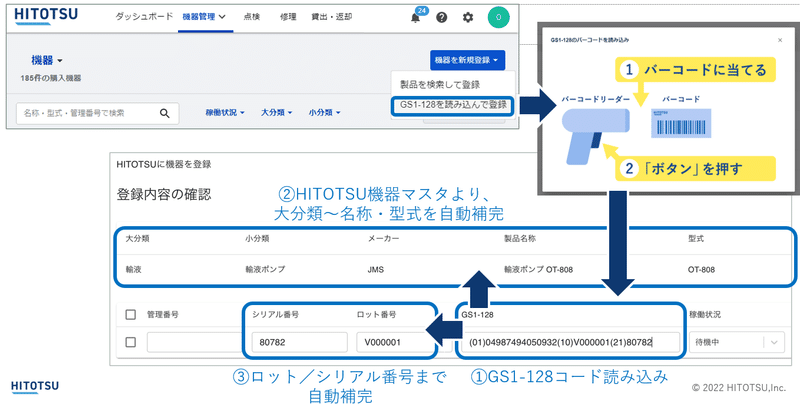The width and height of the screenshot is (800, 404).
Task: Click the sample barcode image
Action: click(681, 123)
